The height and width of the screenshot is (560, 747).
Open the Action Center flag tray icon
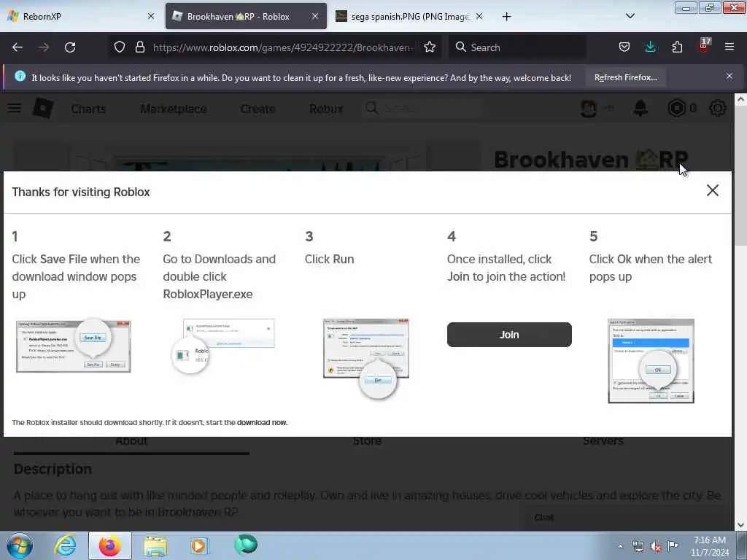tap(673, 546)
